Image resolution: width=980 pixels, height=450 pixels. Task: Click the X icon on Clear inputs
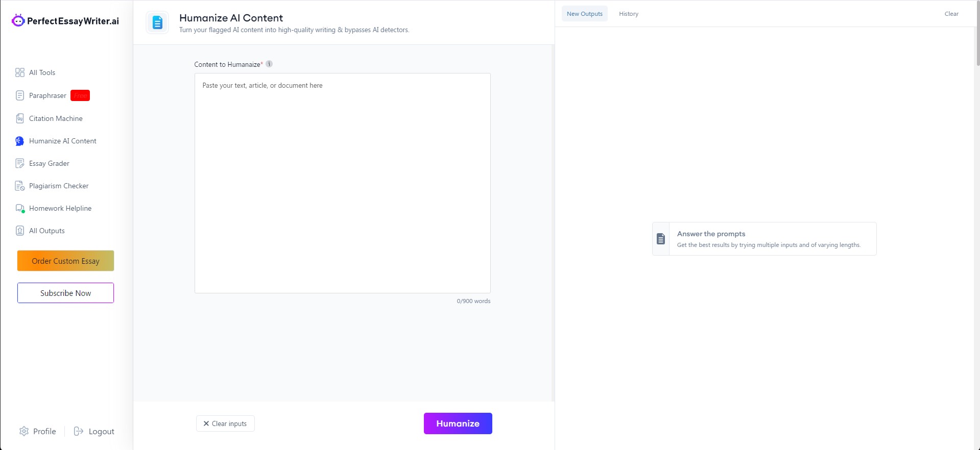click(206, 423)
